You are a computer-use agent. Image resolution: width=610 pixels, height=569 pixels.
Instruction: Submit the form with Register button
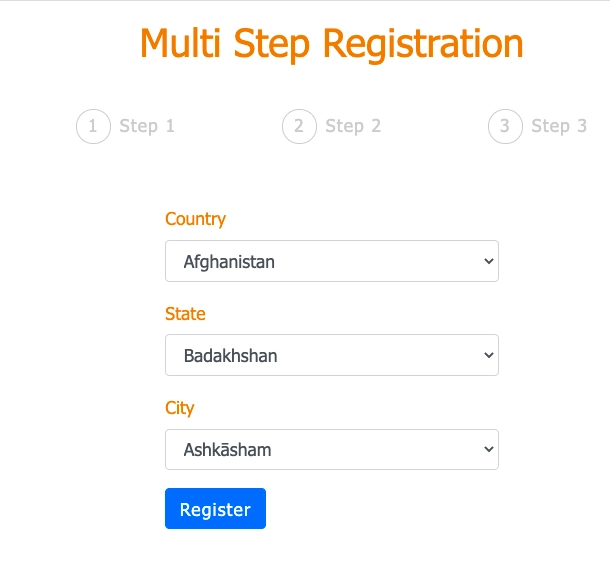pyautogui.click(x=216, y=509)
